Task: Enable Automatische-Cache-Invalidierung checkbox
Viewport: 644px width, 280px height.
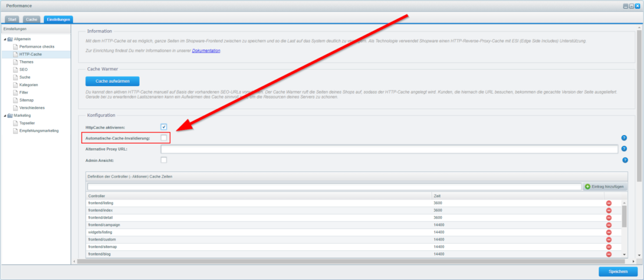Action: (x=164, y=137)
